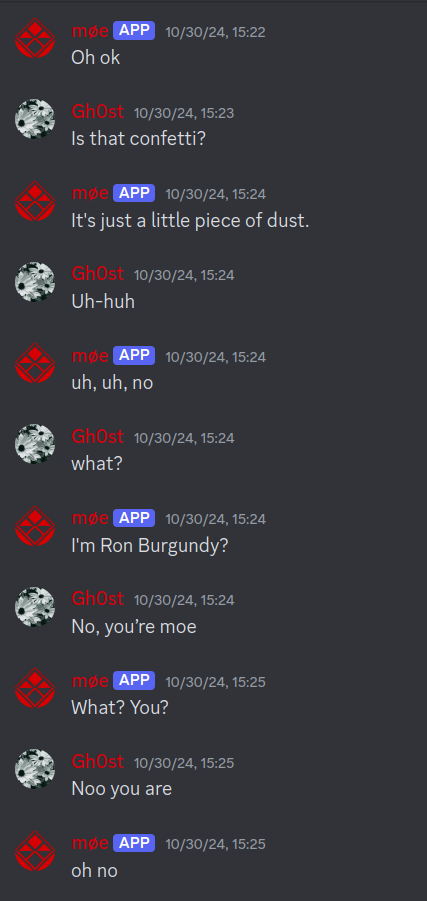The width and height of the screenshot is (427, 901).
Task: Open Gh0st's avatar next to 'Noo you are'
Action: click(34, 769)
